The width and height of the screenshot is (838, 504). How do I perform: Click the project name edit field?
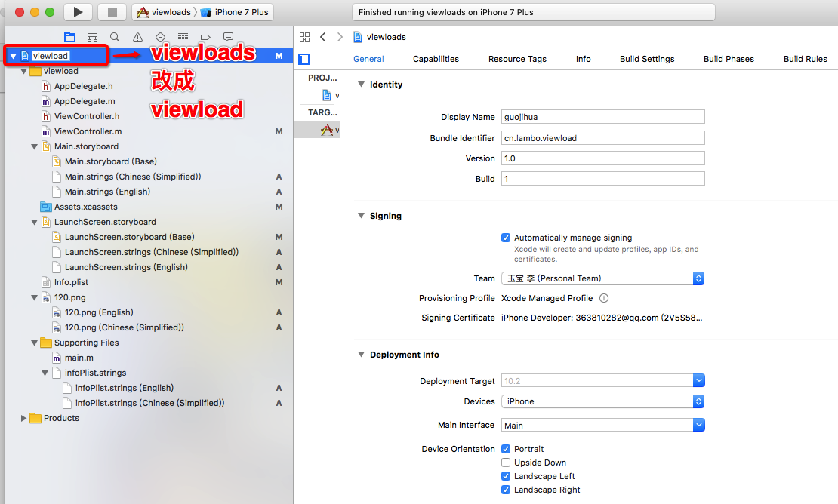pyautogui.click(x=51, y=56)
